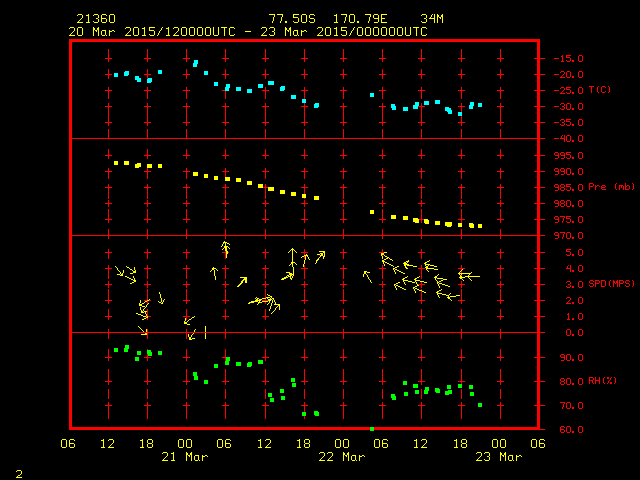Image resolution: width=640 pixels, height=480 pixels.
Task: Click the 00 hour label above 21 Mar
Action: click(x=185, y=444)
